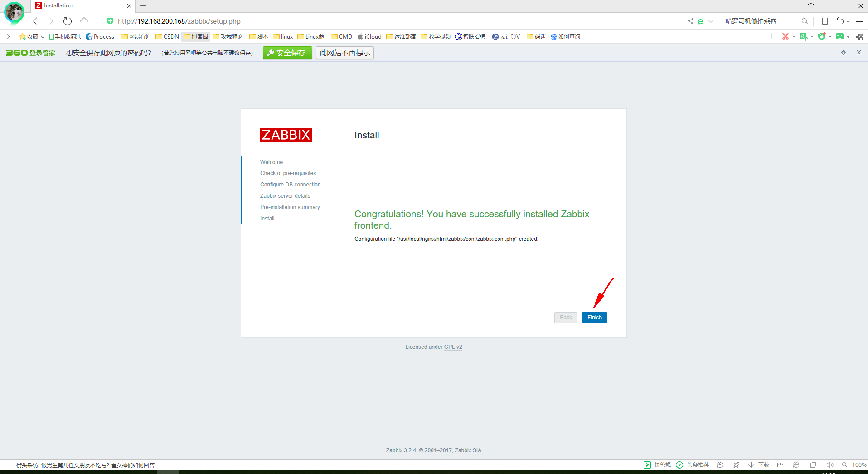The height and width of the screenshot is (474, 868).
Task: Open the 智联招聘 bookmark
Action: click(x=470, y=37)
